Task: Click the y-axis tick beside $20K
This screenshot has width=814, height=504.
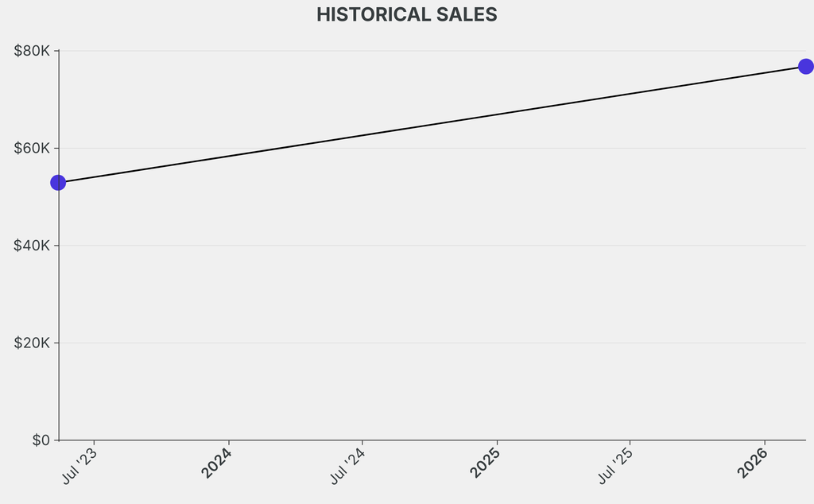Action: (56, 343)
